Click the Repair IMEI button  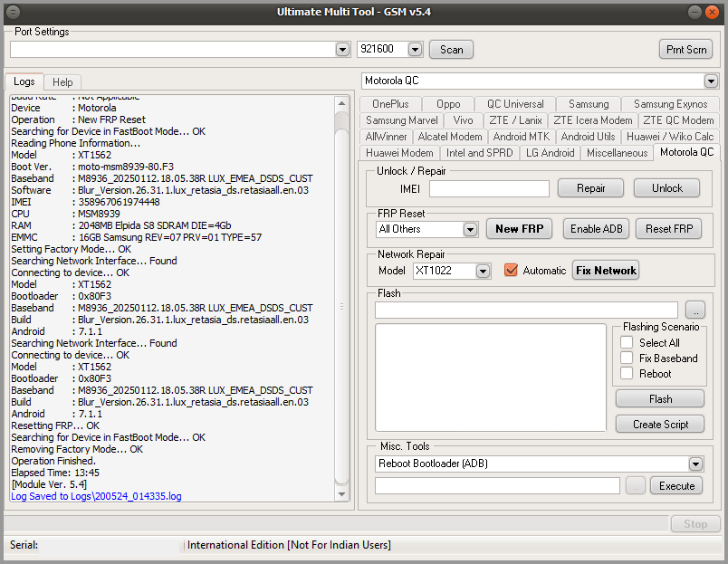590,188
